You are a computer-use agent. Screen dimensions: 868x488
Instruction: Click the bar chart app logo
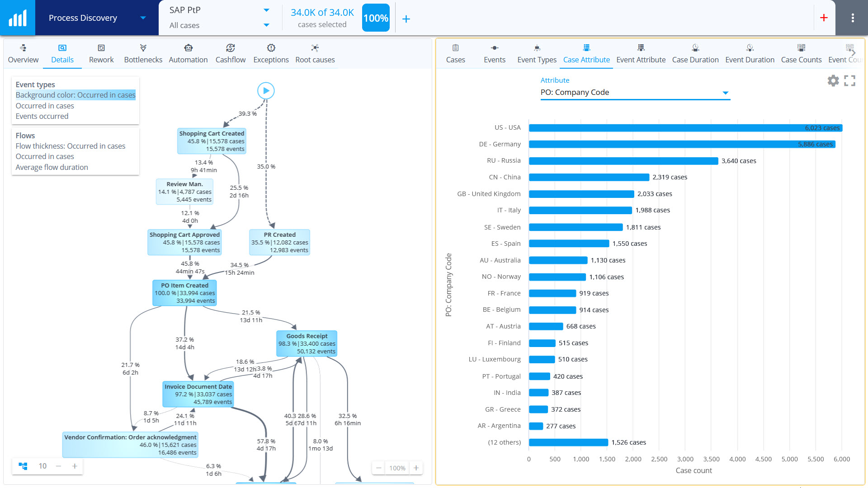pyautogui.click(x=18, y=18)
